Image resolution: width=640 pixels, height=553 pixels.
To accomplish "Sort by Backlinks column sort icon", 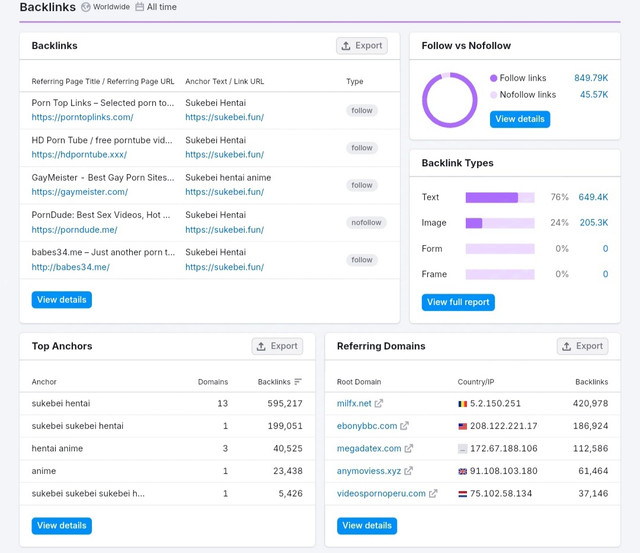I will 298,382.
